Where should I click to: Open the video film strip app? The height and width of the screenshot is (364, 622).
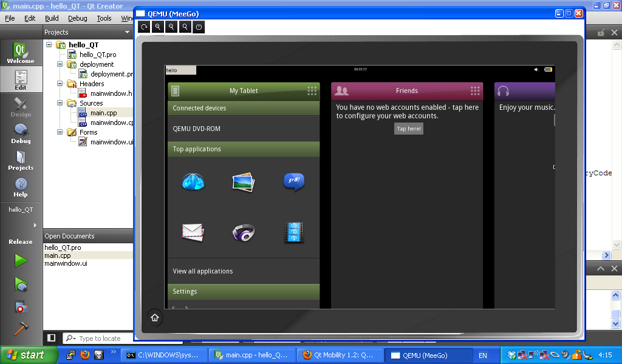[x=294, y=232]
